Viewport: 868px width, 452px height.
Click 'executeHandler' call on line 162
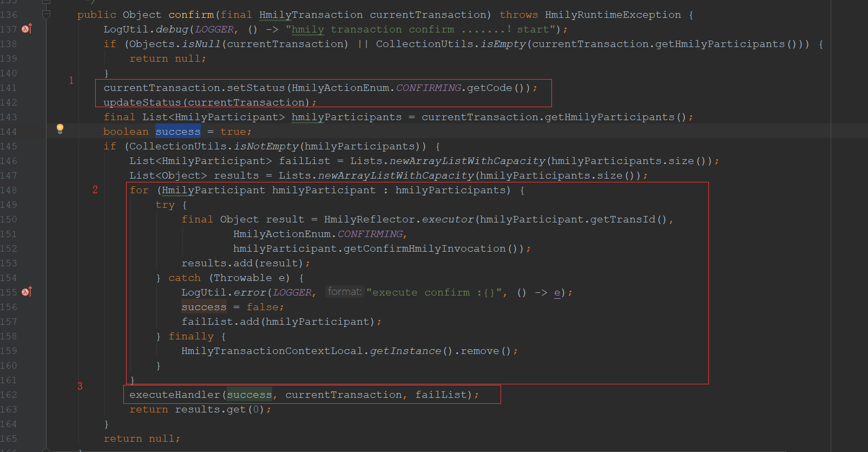pos(175,395)
